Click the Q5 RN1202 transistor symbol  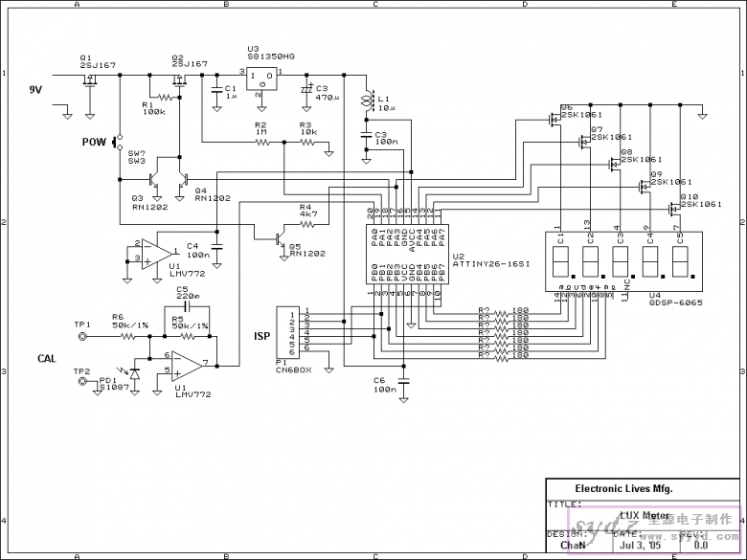(x=280, y=240)
